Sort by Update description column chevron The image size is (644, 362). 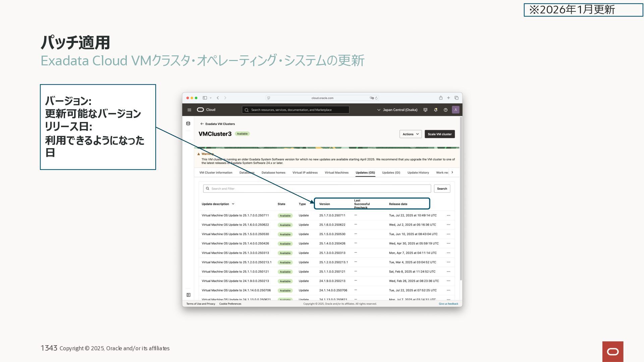point(233,204)
